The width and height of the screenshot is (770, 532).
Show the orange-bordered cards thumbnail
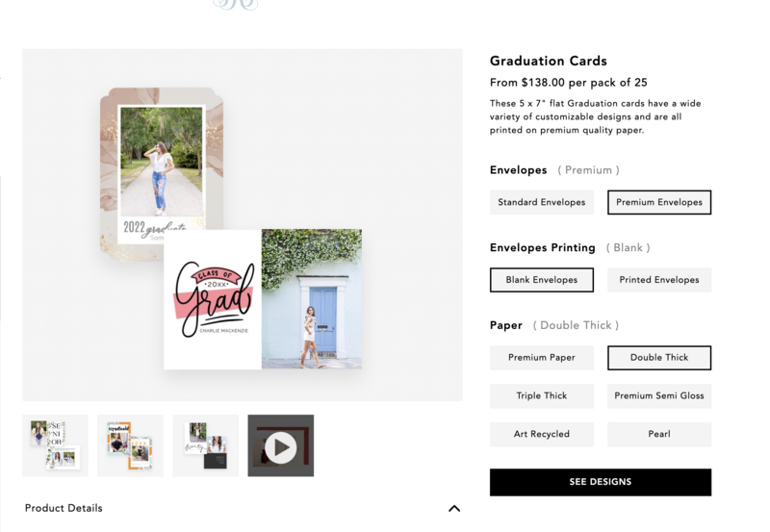coord(130,445)
